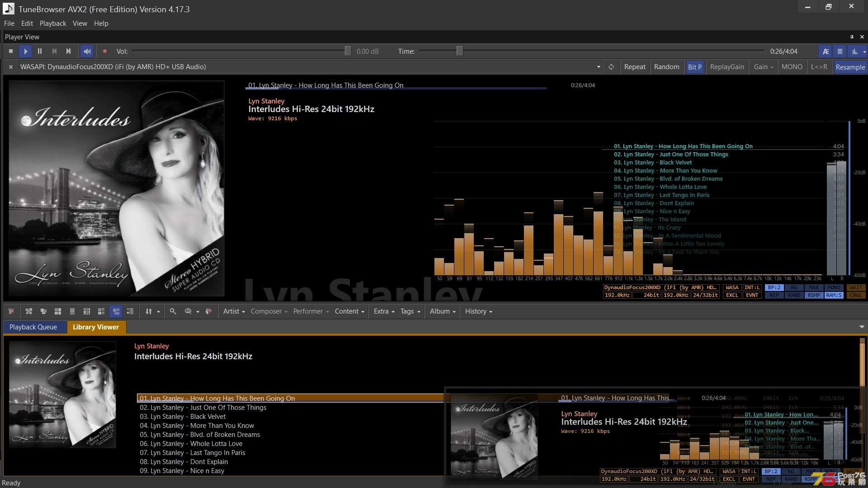Toggle the speaker mute icon

87,52
